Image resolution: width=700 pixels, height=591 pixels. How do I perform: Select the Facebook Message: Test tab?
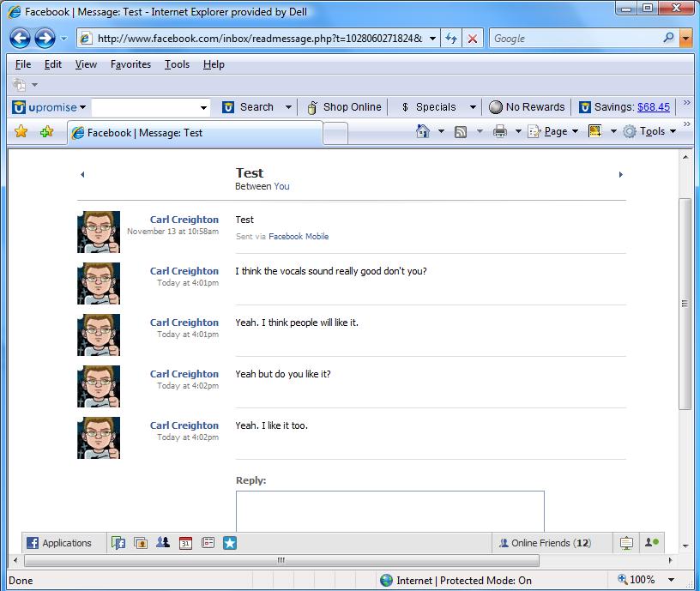click(195, 133)
